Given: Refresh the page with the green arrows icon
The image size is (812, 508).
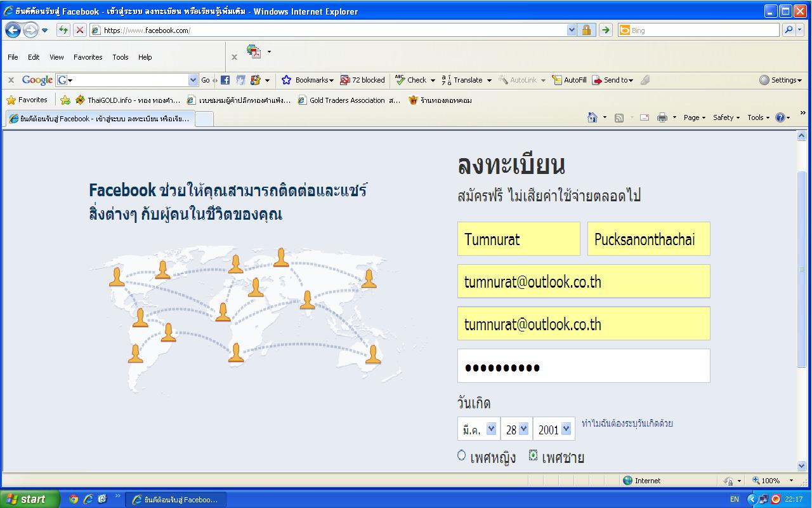Looking at the screenshot, I should tap(63, 30).
